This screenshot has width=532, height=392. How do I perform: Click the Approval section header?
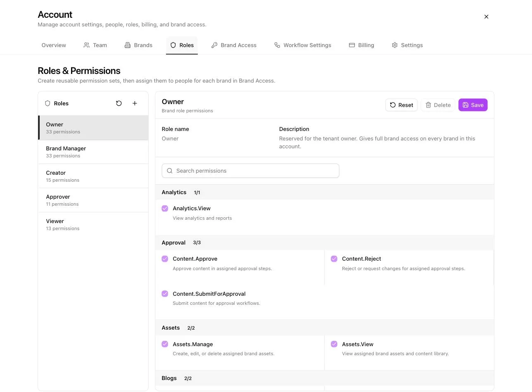[x=325, y=242]
